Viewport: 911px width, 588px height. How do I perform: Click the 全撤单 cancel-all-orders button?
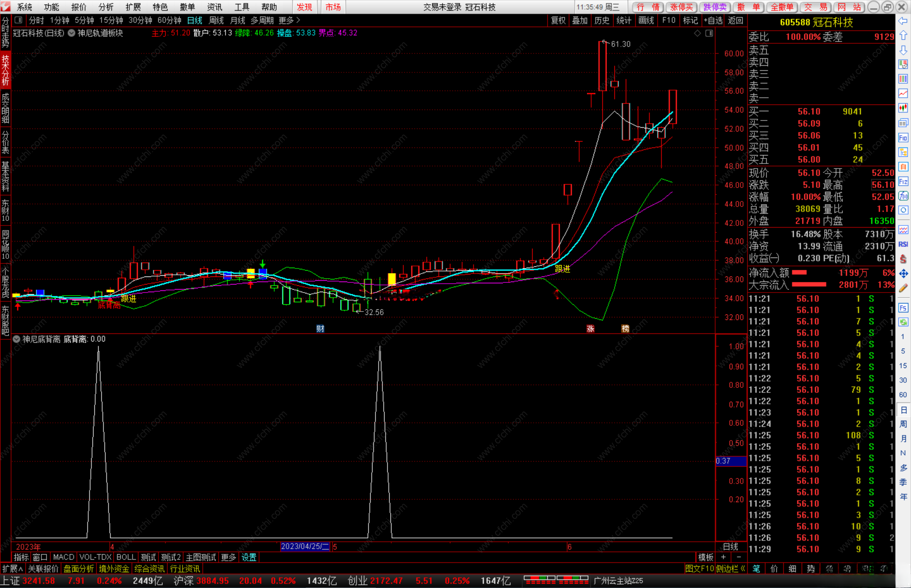coord(782,7)
